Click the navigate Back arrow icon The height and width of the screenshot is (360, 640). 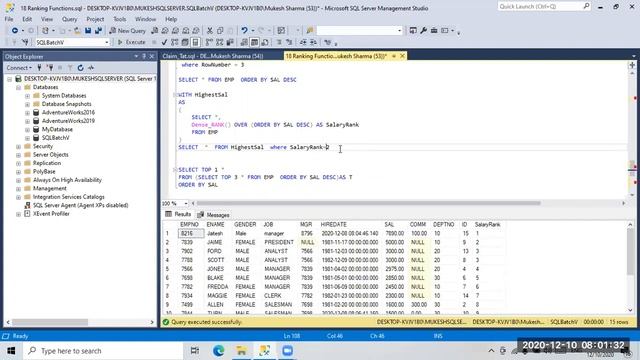[x=15, y=31]
